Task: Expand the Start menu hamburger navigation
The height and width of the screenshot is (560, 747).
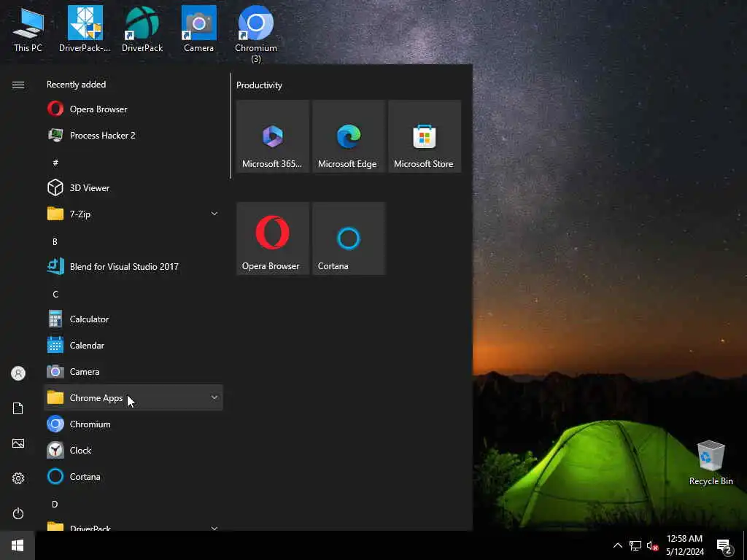Action: click(x=18, y=85)
